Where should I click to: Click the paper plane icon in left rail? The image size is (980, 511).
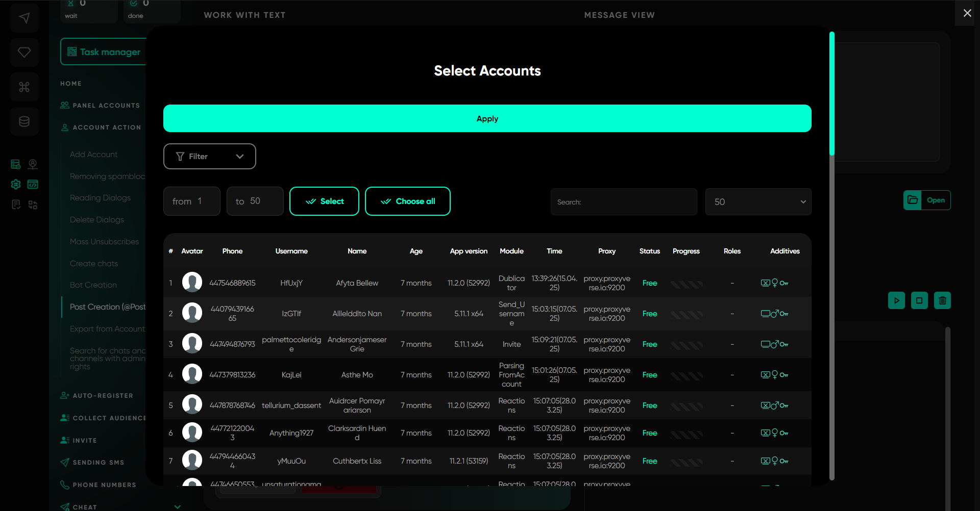tap(24, 18)
